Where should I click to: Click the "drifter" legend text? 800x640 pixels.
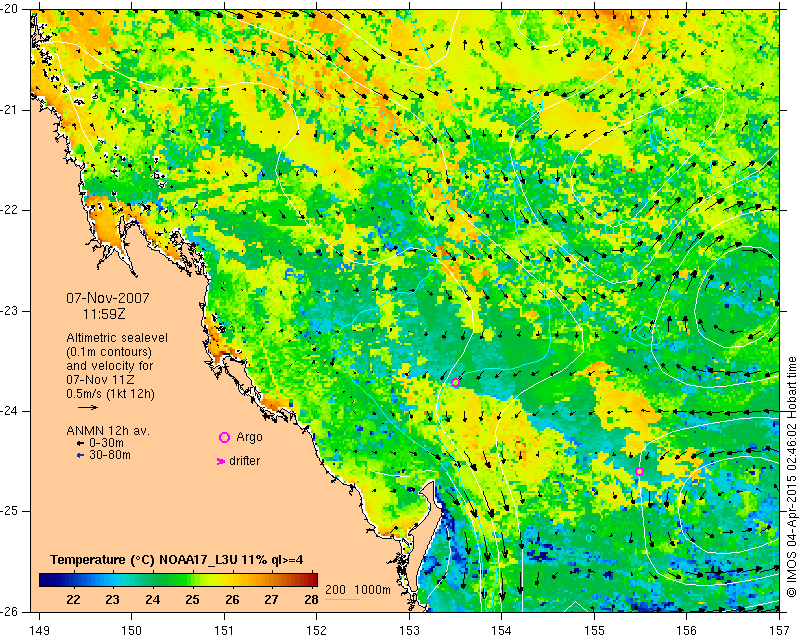click(244, 461)
